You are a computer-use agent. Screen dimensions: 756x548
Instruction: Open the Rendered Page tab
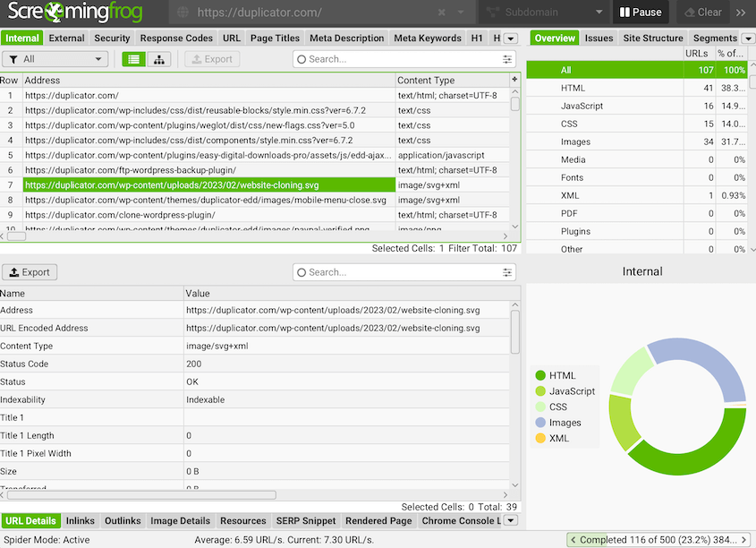click(x=378, y=521)
